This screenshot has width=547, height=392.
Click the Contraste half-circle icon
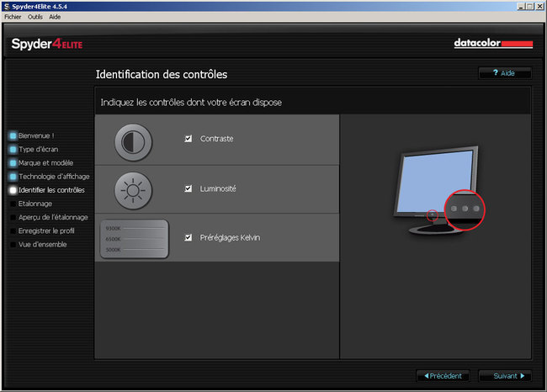point(133,142)
